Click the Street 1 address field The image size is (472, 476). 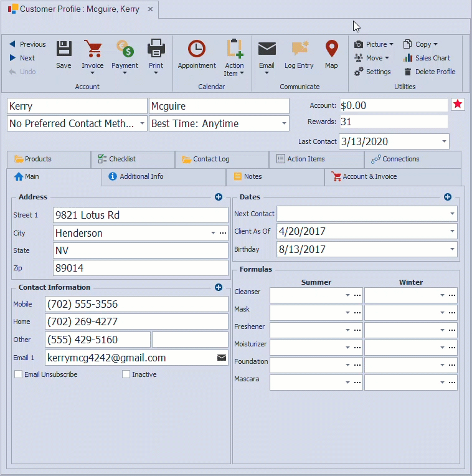coord(141,215)
